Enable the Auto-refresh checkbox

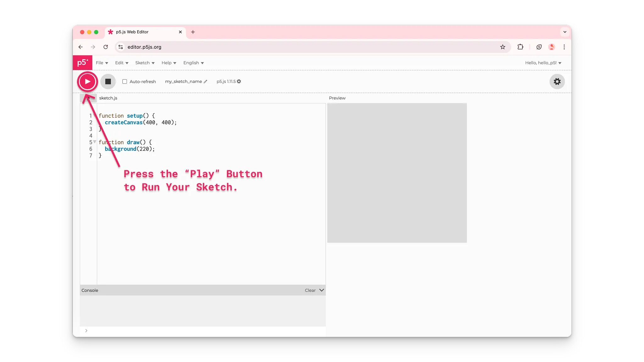(x=125, y=81)
